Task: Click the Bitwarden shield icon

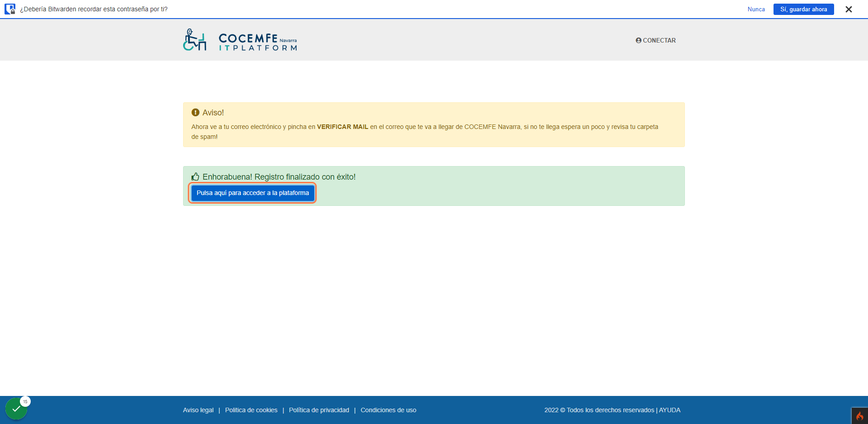Action: (x=10, y=9)
